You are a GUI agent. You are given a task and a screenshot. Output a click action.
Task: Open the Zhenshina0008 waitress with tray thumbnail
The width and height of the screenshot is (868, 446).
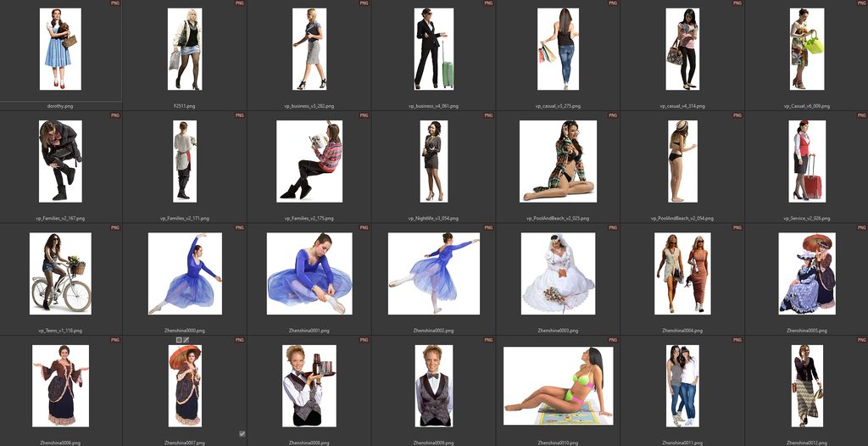[x=309, y=385]
